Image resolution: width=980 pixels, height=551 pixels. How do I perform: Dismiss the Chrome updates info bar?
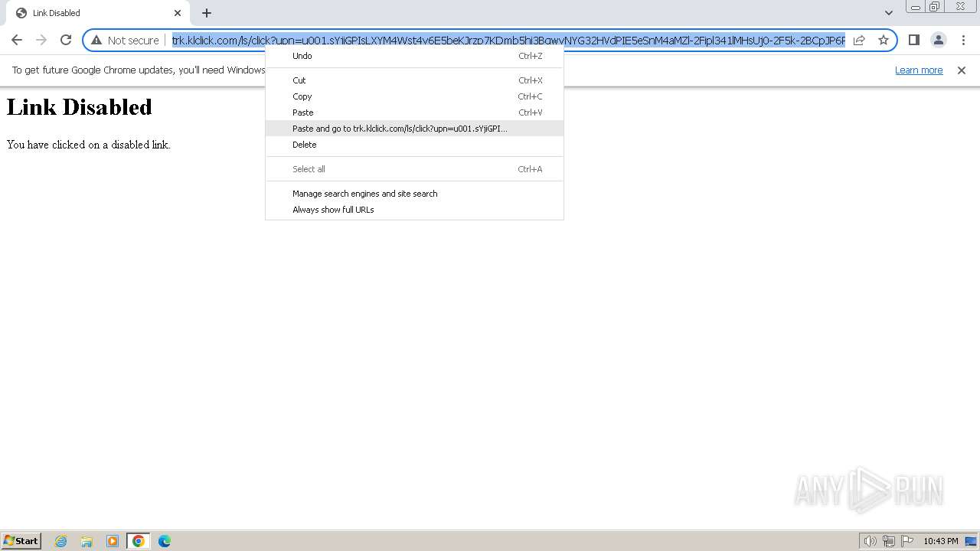(x=962, y=70)
